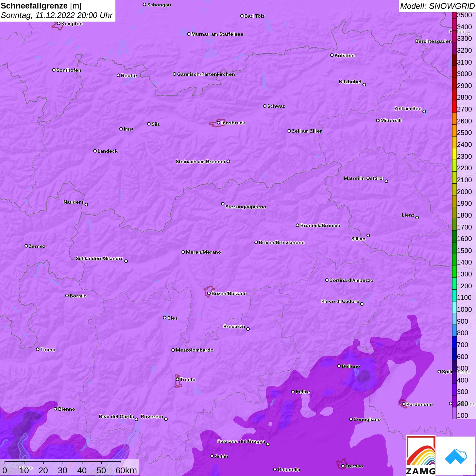Select the Treviso city label
The width and height of the screenshot is (476, 476).
(354, 466)
